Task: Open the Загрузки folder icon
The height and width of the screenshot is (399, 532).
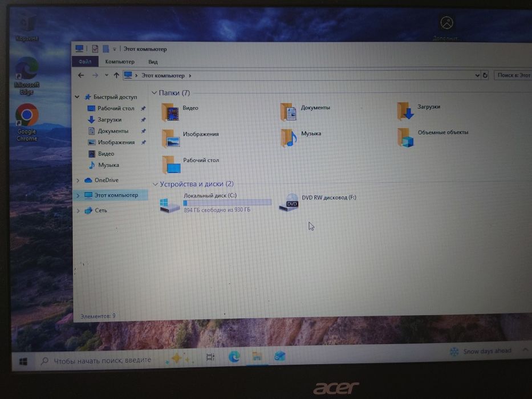Action: [405, 111]
